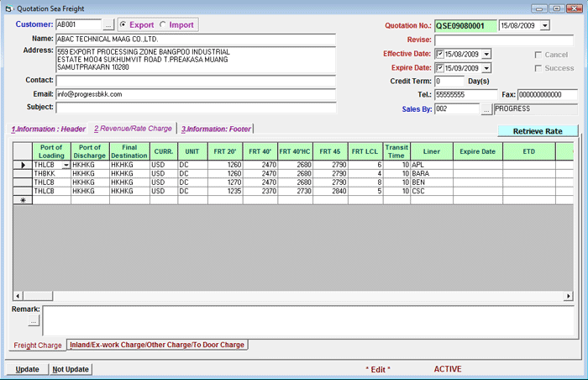
Task: Click the Subject input field
Action: 196,108
